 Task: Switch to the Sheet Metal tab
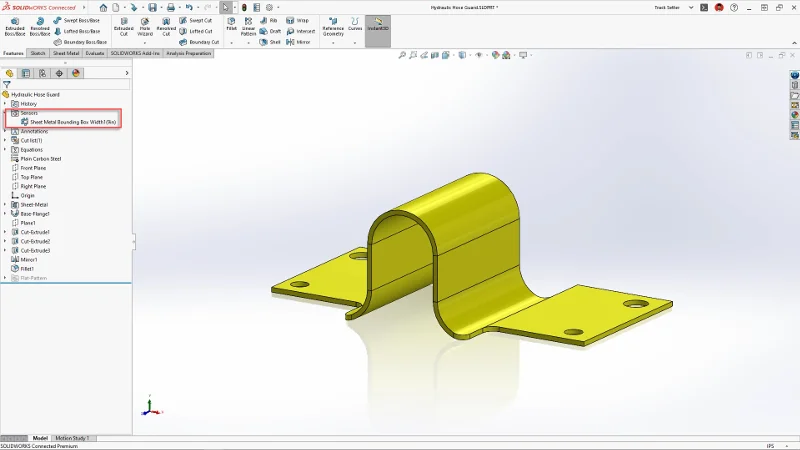click(x=66, y=52)
